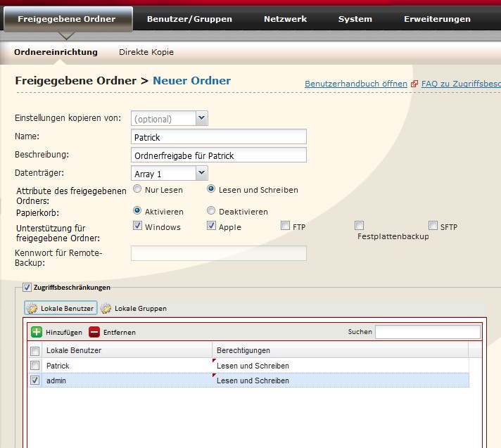
Task: Toggle the Zugriffsbeschränkungen checkbox
Action: point(27,288)
